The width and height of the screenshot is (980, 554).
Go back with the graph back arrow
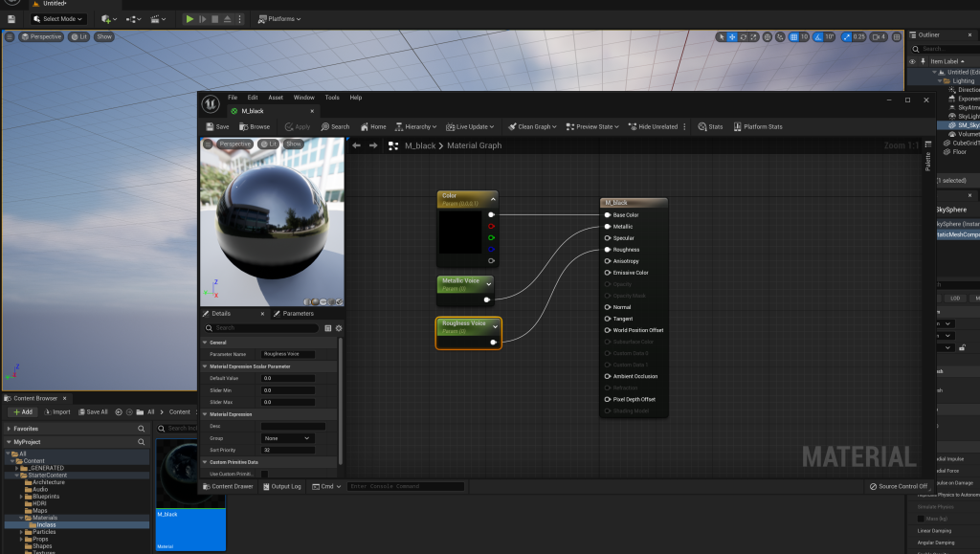pos(356,145)
